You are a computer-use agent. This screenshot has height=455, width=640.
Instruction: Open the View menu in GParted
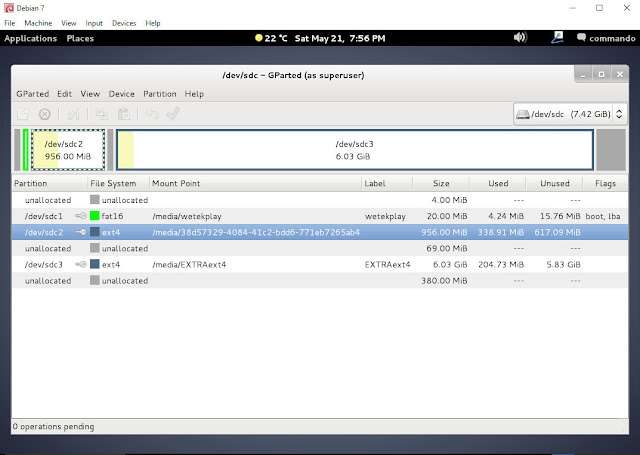(x=90, y=94)
